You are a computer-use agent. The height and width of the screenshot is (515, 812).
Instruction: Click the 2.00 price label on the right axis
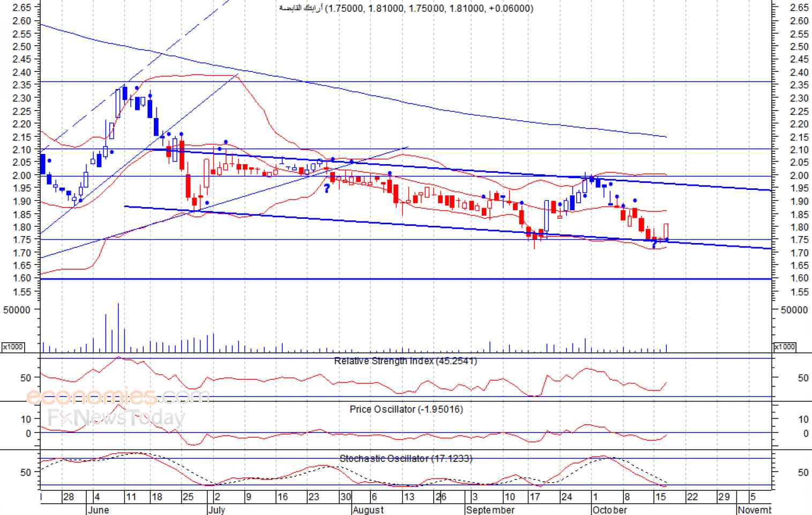(x=799, y=175)
